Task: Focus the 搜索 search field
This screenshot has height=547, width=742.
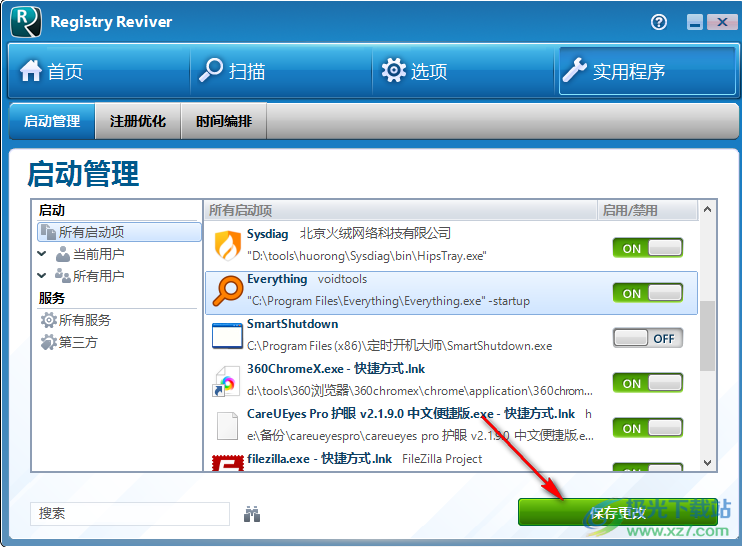Action: (130, 514)
